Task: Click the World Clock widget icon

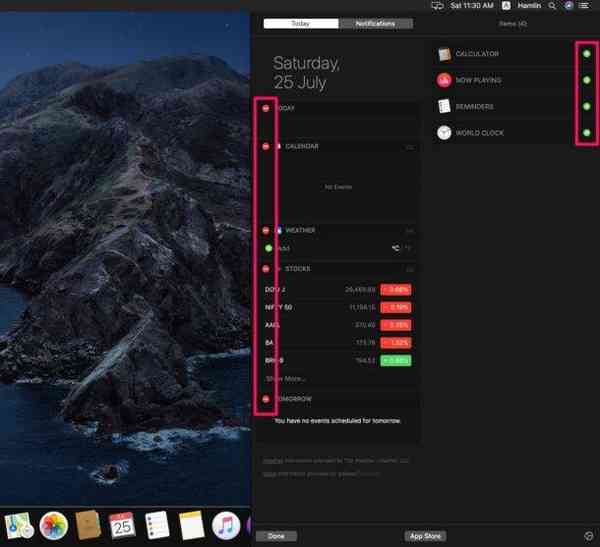Action: (x=444, y=133)
